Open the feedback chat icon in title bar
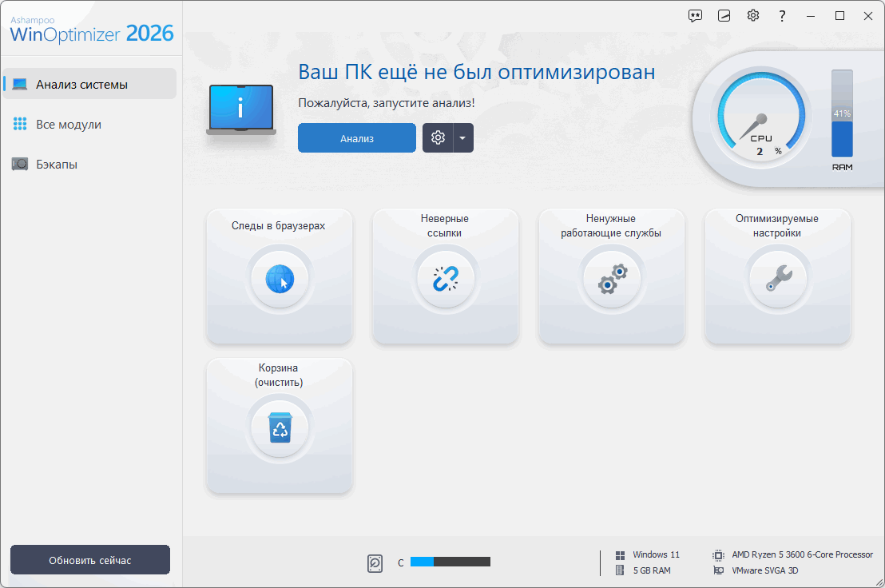This screenshot has height=588, width=885. 696,16
